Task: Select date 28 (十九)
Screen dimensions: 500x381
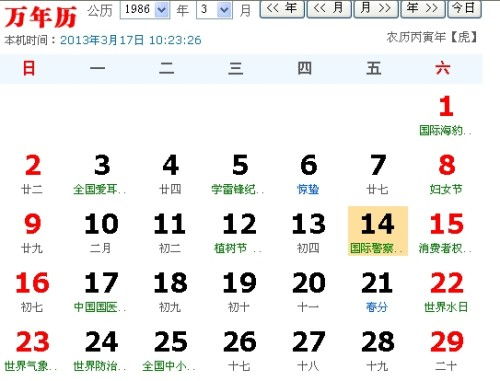Action: 378,350
